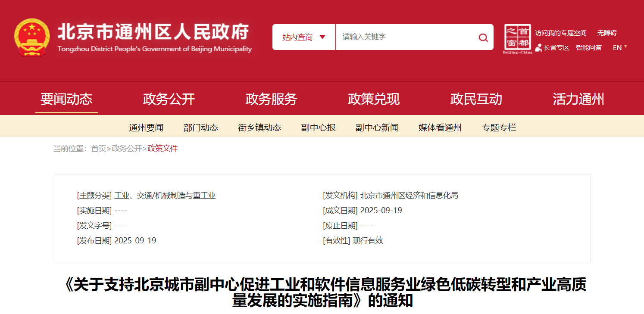The width and height of the screenshot is (644, 314).
Task: Open the 政策兑现 navigation item
Action: click(x=374, y=99)
